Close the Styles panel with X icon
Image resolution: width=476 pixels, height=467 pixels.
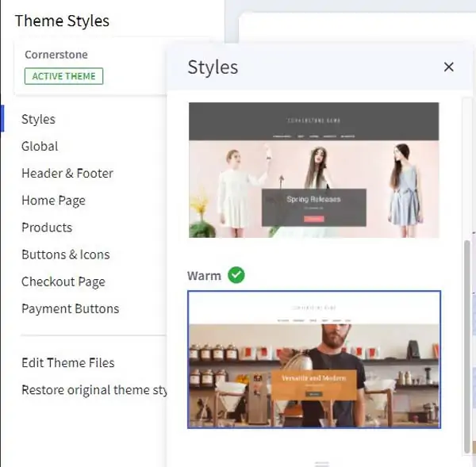[448, 67]
